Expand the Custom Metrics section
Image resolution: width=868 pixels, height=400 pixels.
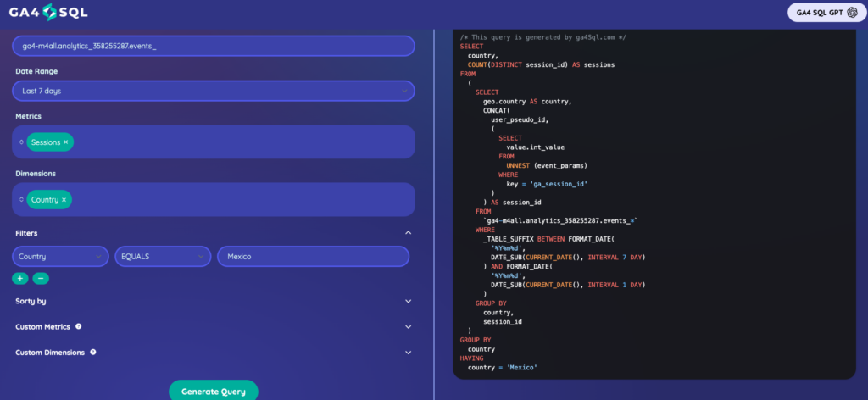click(x=409, y=327)
